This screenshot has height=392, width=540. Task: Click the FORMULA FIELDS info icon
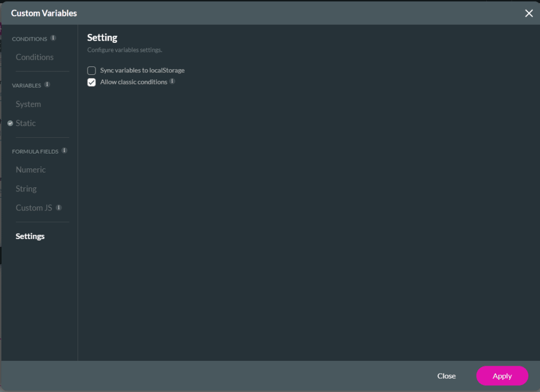[65, 150]
